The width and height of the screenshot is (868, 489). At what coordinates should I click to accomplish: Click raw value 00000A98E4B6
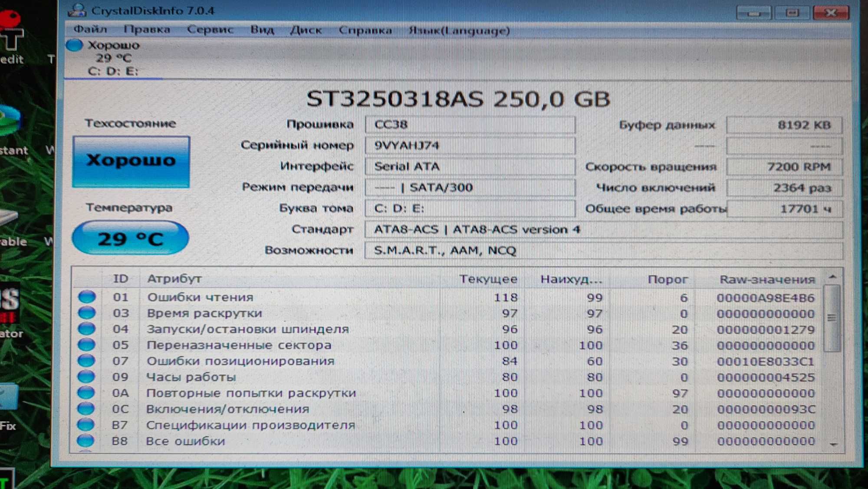pos(766,298)
